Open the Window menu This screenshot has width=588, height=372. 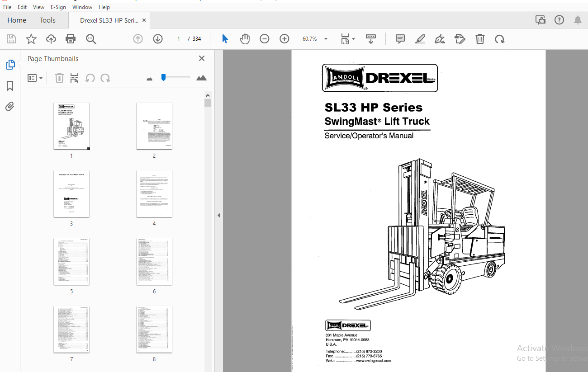pyautogui.click(x=82, y=7)
